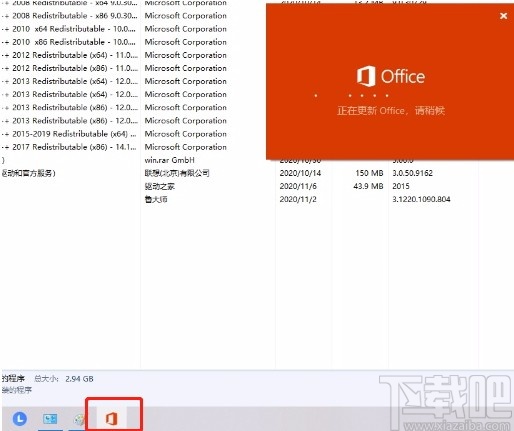This screenshot has width=514, height=431.
Task: Click the '鲁大师' publisher cell
Action: [156, 199]
